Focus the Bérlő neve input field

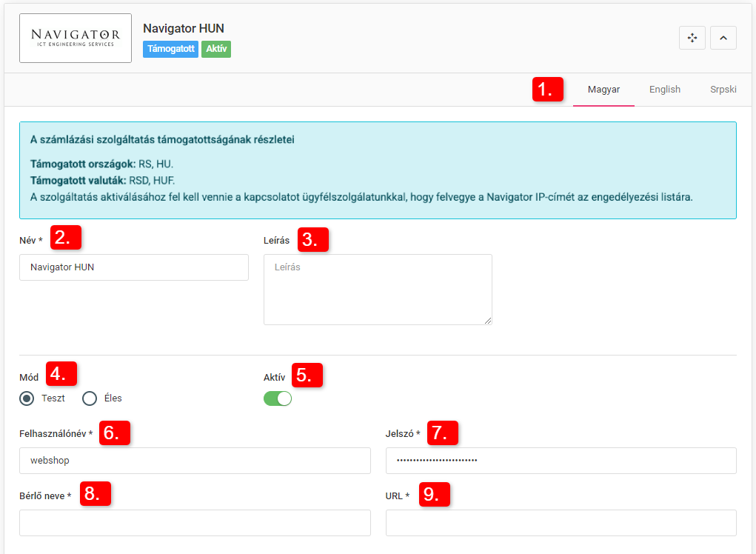[x=195, y=523]
